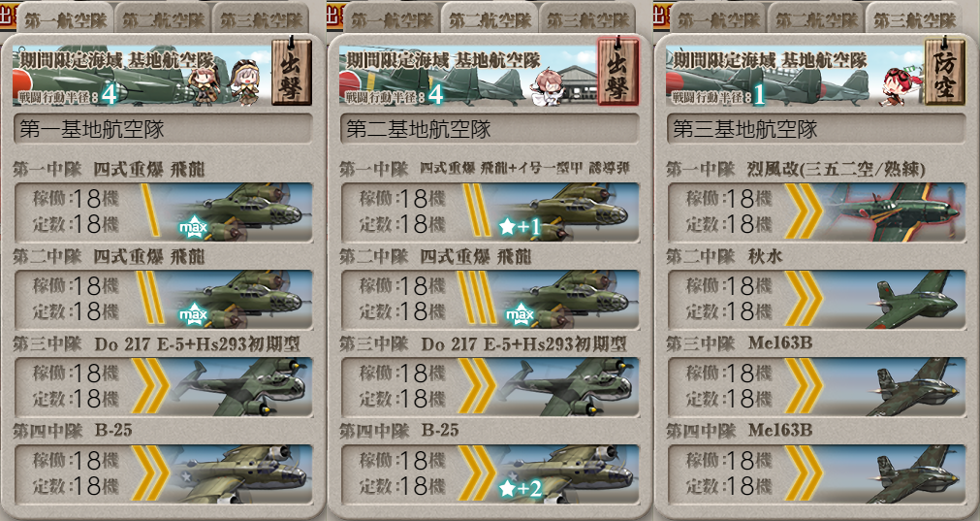Toggle second air base red 出撃 sign
Viewport: 980px width, 521px height.
tap(618, 72)
